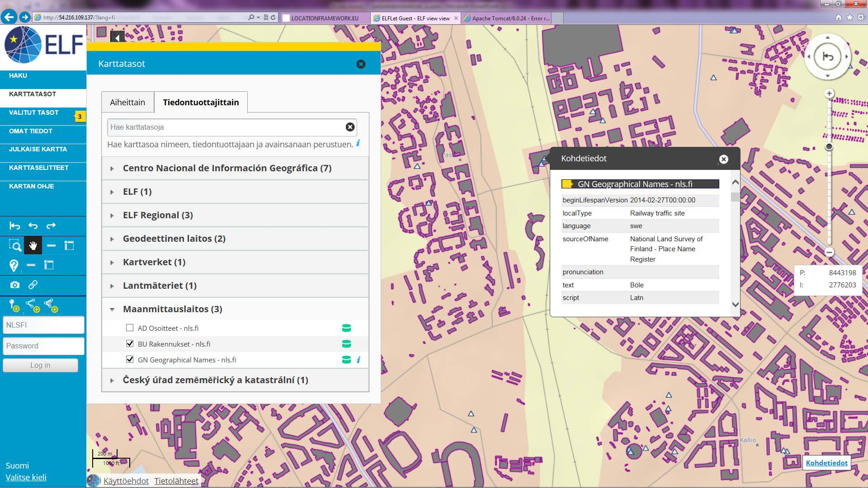The width and height of the screenshot is (868, 488).
Task: Close the Karttatasot panel
Action: coord(361,64)
